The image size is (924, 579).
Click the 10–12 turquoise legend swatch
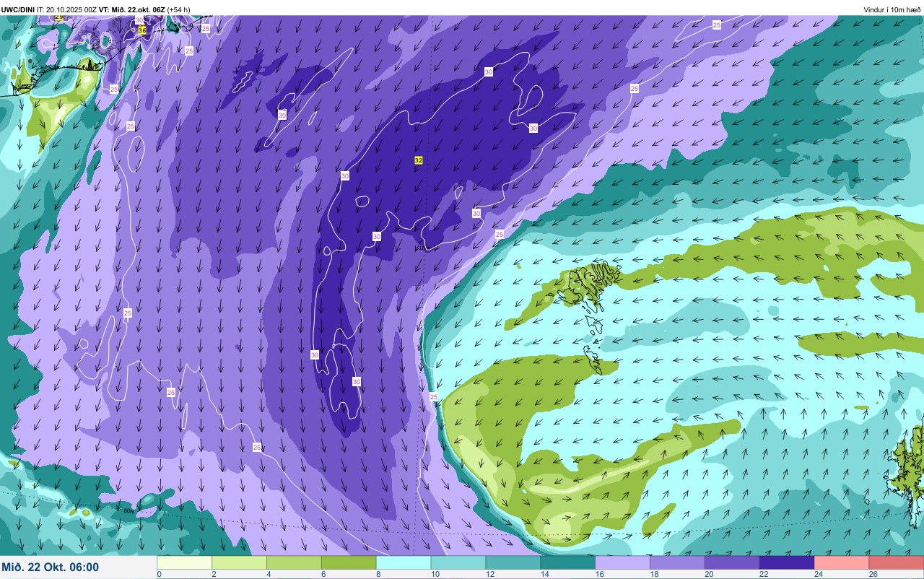click(458, 562)
